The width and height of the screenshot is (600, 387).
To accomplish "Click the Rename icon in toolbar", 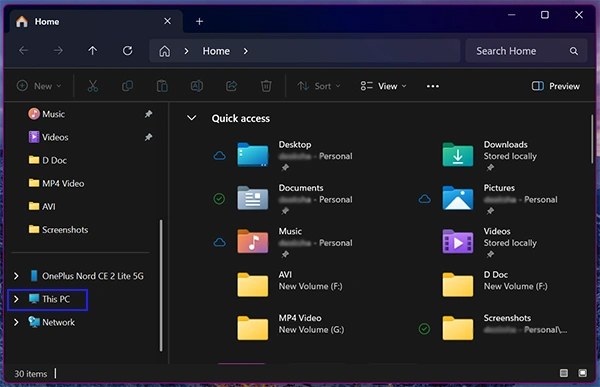I will click(197, 86).
